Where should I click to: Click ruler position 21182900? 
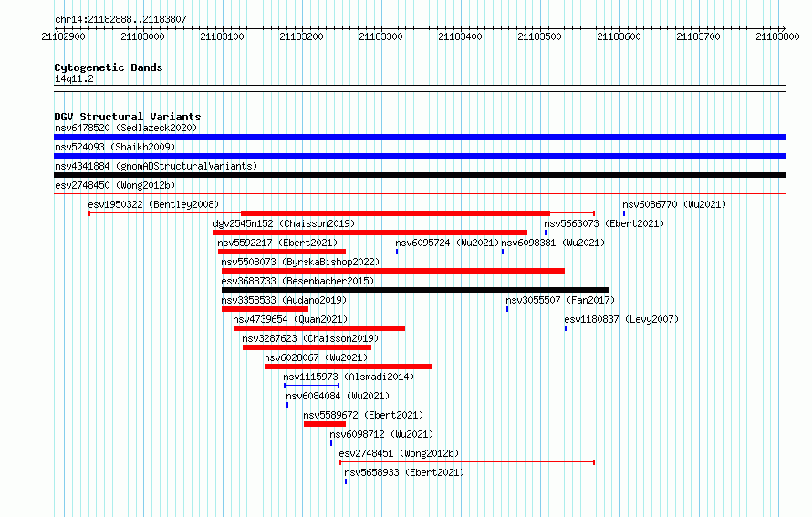pos(63,36)
